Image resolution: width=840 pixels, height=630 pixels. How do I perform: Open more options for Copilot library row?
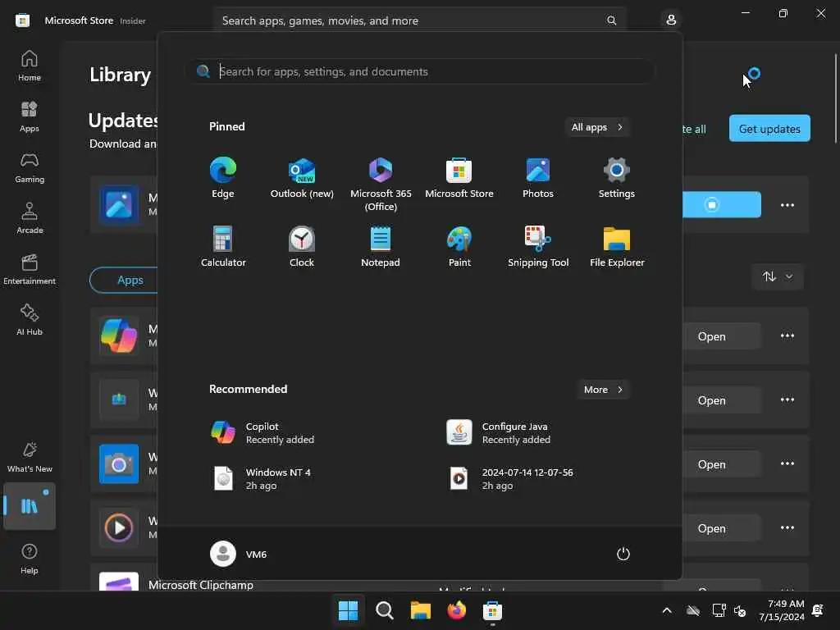[787, 336]
